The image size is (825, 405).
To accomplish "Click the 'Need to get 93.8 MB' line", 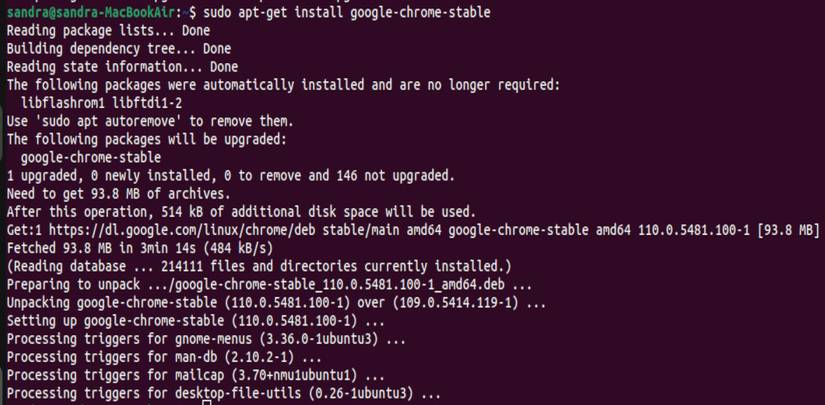I will tap(118, 194).
